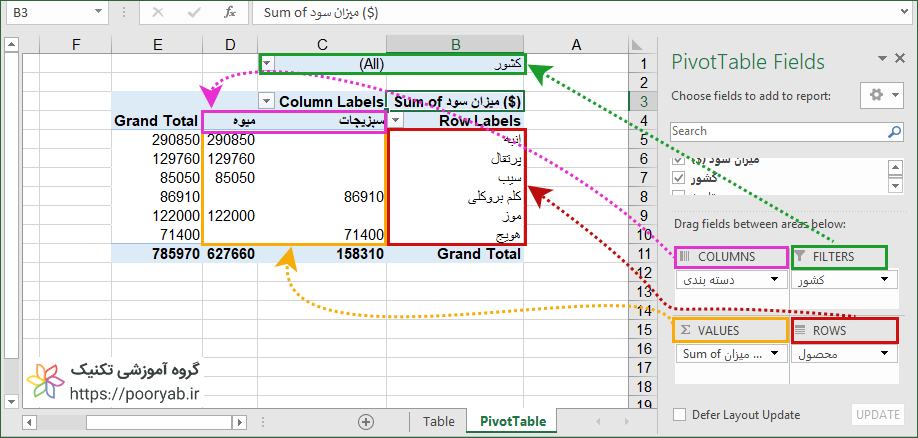Open the Name Box dropdown arrow
The height and width of the screenshot is (438, 918).
97,13
